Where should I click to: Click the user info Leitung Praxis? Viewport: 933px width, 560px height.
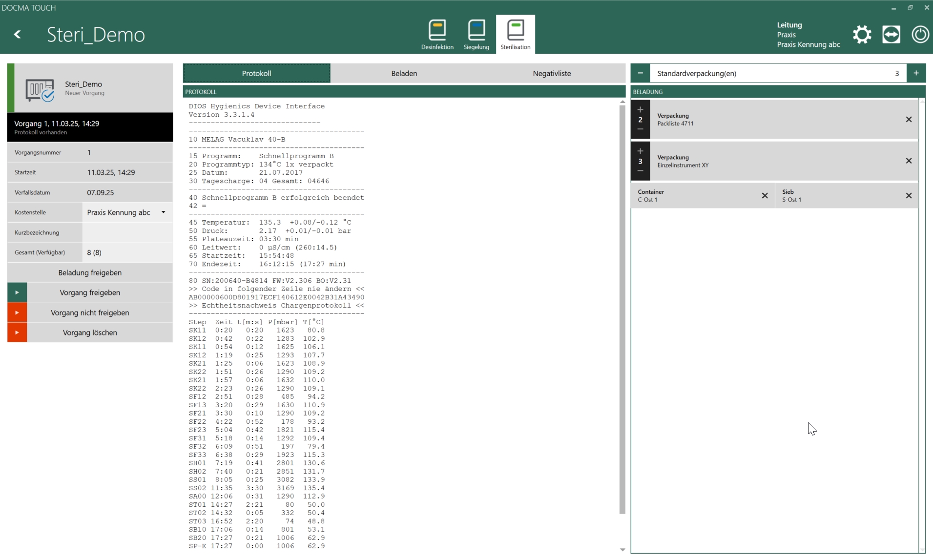click(x=808, y=34)
